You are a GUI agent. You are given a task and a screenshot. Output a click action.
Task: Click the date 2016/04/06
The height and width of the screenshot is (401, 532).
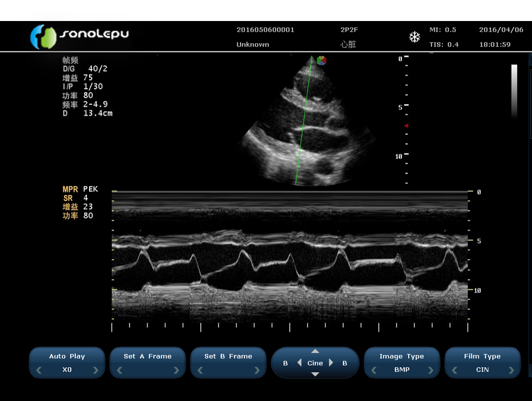[x=501, y=30]
